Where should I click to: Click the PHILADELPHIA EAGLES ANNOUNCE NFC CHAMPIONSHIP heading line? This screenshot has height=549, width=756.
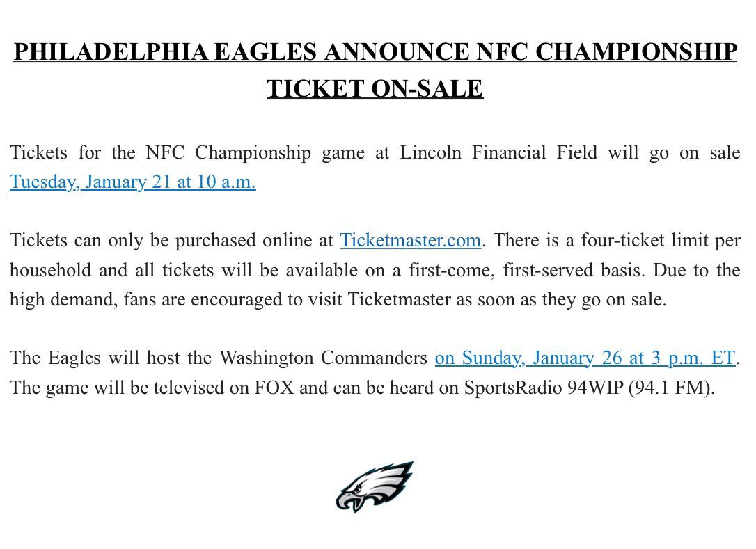pos(376,52)
